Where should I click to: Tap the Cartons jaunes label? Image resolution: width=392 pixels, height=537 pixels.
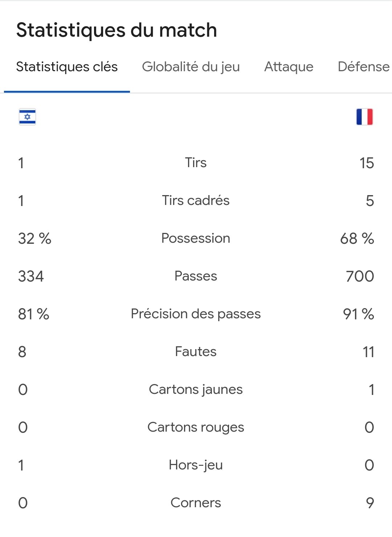click(x=196, y=389)
